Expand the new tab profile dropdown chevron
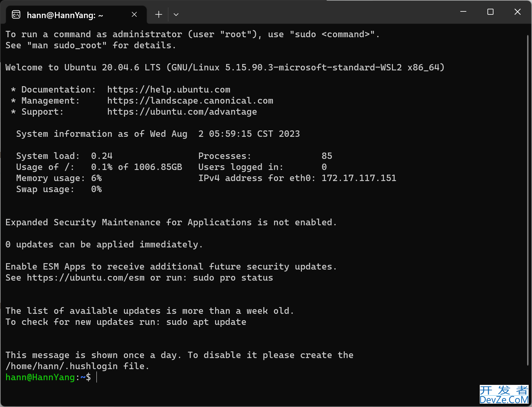 click(x=176, y=14)
